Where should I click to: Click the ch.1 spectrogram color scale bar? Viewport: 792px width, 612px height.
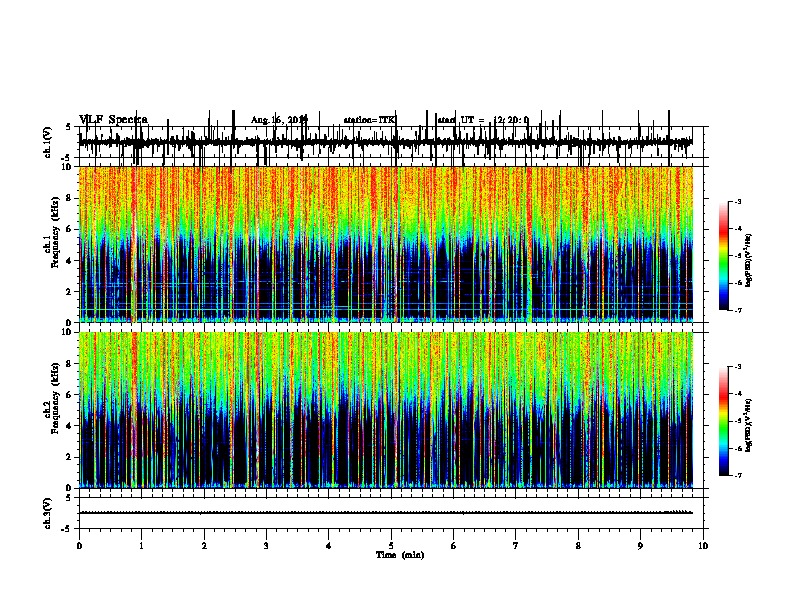(x=724, y=256)
